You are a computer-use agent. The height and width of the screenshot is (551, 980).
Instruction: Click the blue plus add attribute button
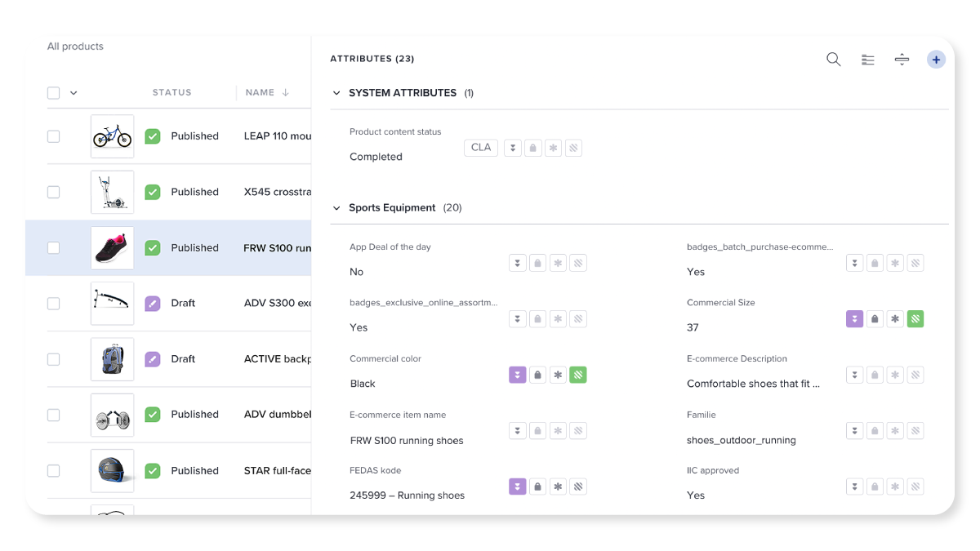coord(936,60)
